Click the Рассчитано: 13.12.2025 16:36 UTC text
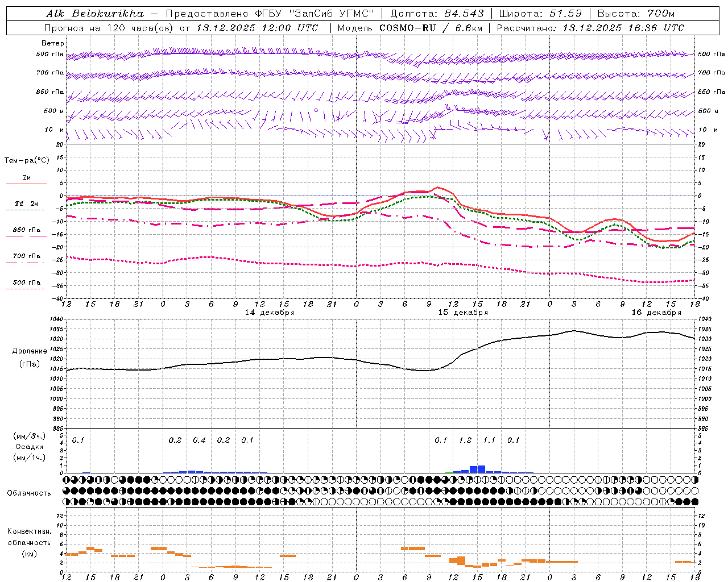 (x=590, y=28)
